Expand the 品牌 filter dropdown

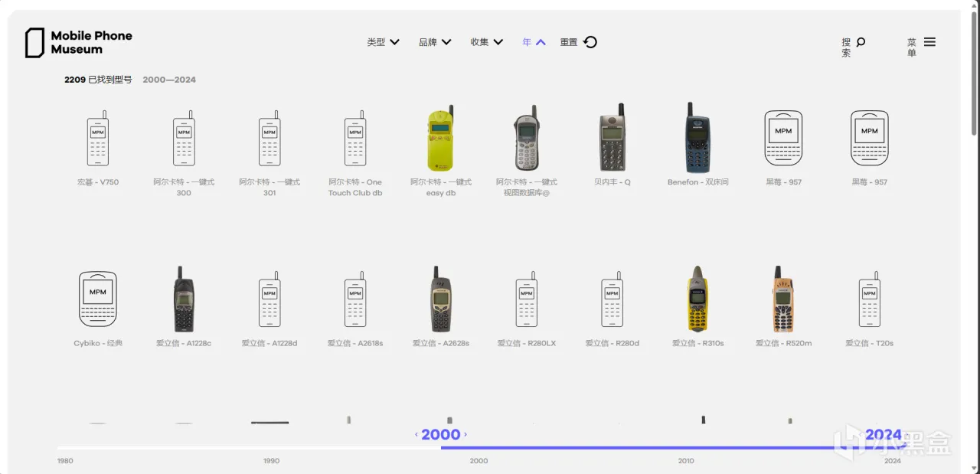coord(435,42)
